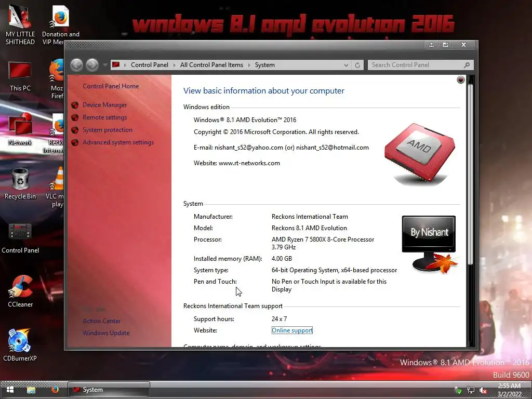Click the Back navigation arrow
Viewport: 532px width, 399px height.
pyautogui.click(x=77, y=65)
